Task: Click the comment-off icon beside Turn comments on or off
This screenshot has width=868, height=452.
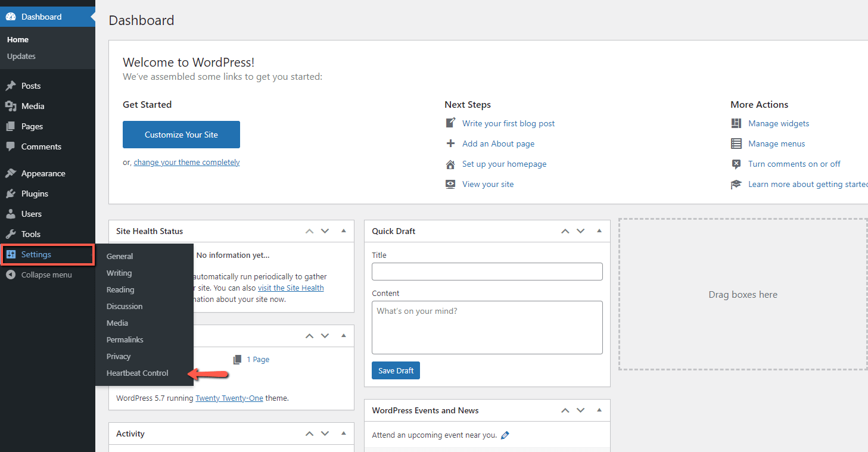Action: [x=736, y=164]
